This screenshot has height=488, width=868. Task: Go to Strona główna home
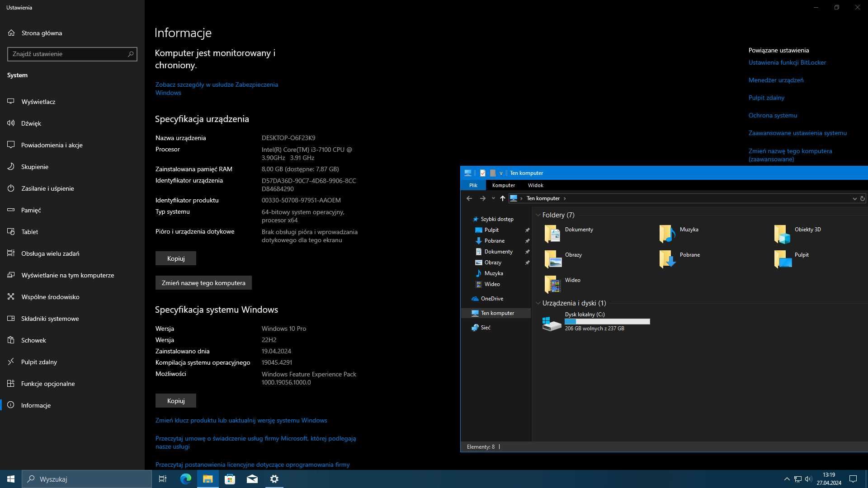coord(72,33)
